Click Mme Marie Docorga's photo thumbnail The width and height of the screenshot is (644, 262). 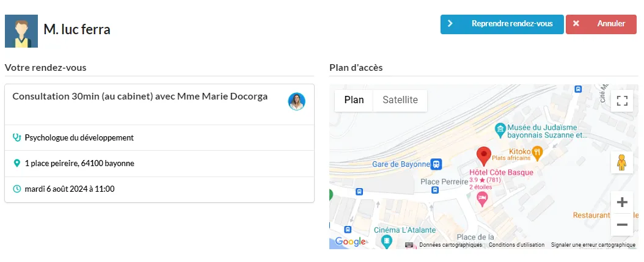(296, 101)
